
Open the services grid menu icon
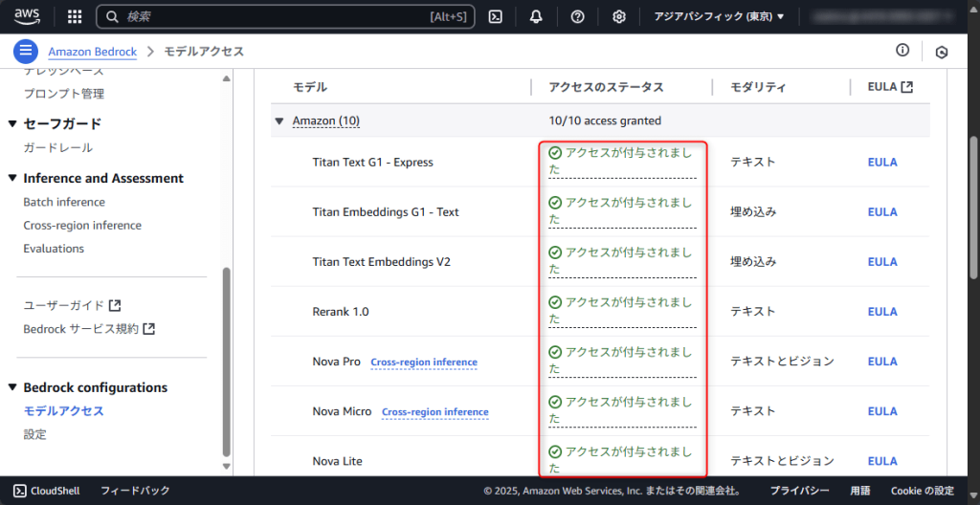coord(75,17)
